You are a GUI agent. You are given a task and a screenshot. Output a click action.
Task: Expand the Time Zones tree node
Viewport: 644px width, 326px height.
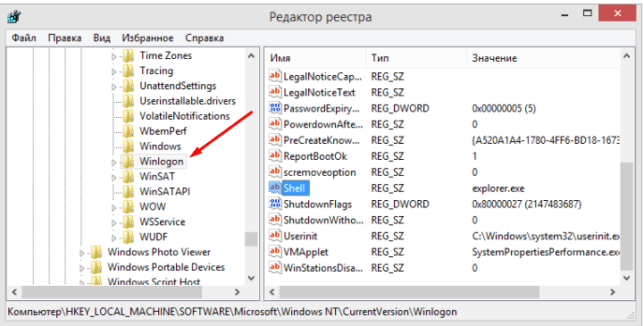point(114,56)
